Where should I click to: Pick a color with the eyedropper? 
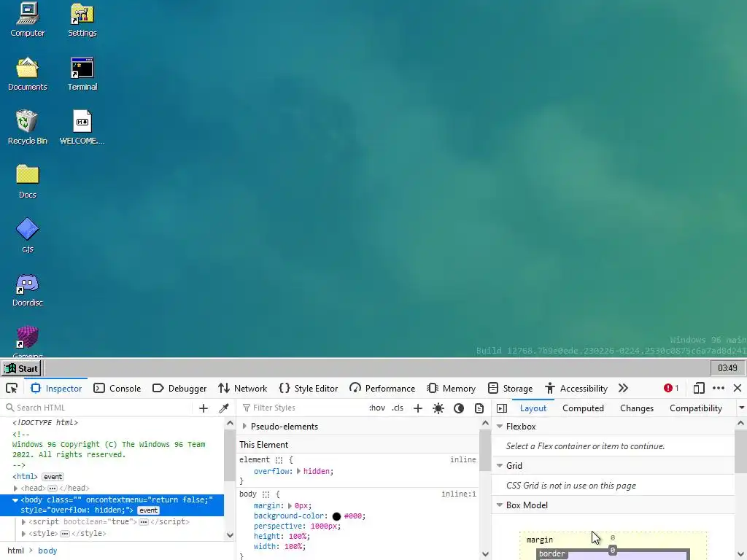(224, 408)
